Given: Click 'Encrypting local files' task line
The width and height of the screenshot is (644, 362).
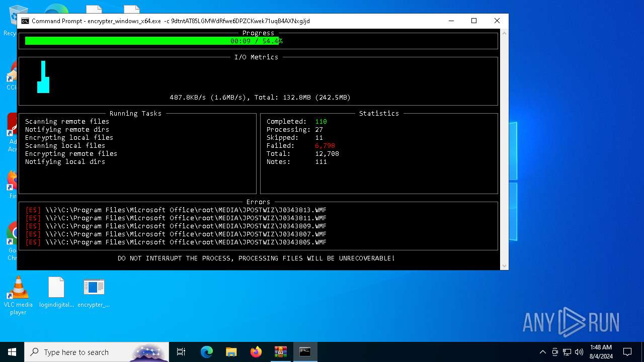Looking at the screenshot, I should click(69, 137).
